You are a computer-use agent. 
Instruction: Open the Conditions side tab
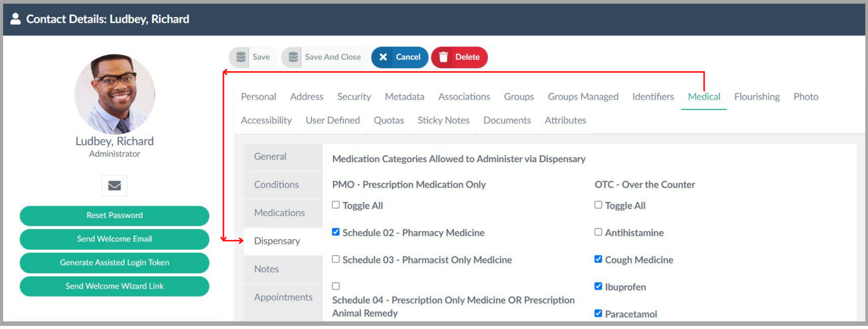click(276, 184)
